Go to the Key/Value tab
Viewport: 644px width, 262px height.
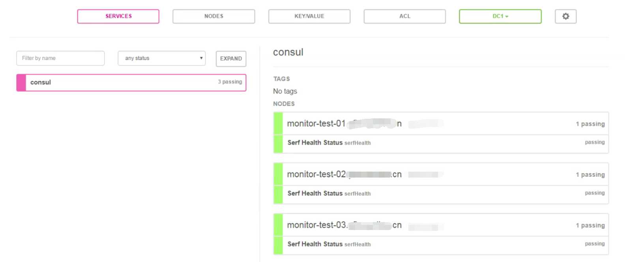coord(309,17)
